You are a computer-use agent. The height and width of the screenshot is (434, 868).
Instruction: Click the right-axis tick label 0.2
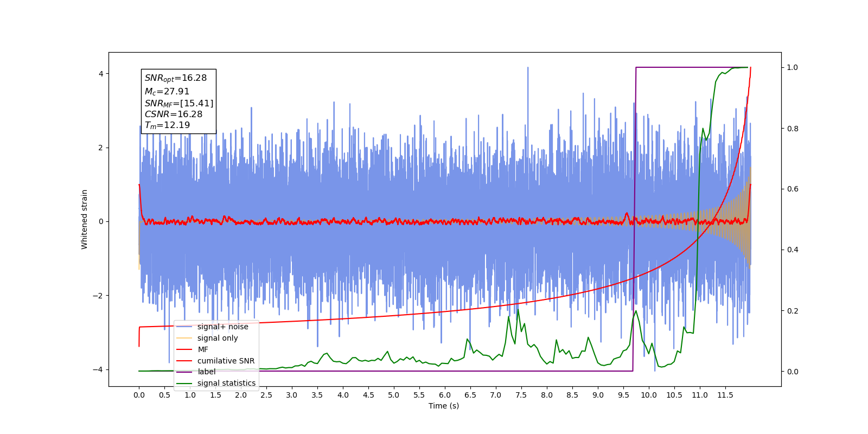(793, 311)
